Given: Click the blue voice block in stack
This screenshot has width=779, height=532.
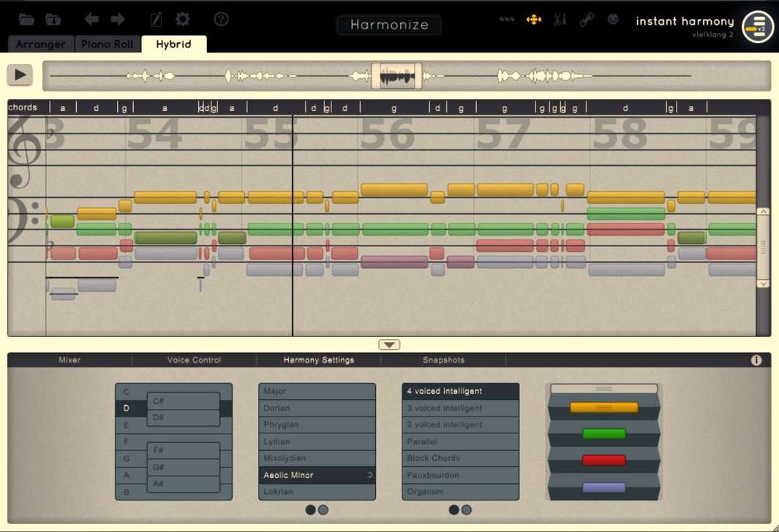Looking at the screenshot, I should point(603,488).
